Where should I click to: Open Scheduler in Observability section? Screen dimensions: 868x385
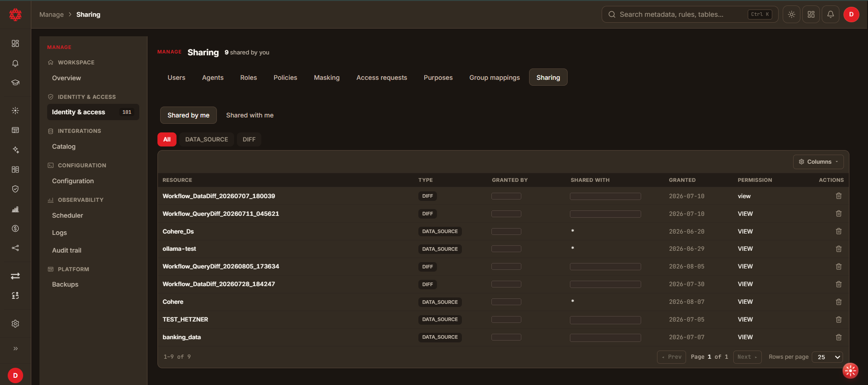(x=68, y=215)
